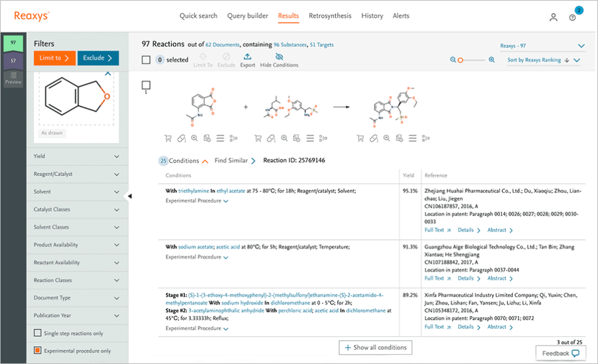
Task: Click the shopping cart icon under first reactant
Action: pyautogui.click(x=168, y=139)
